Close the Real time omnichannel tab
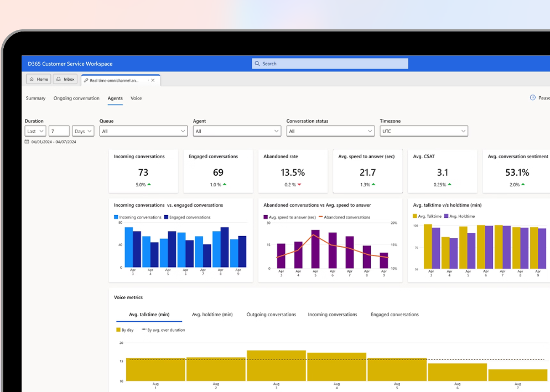The image size is (550, 392). pos(153,80)
